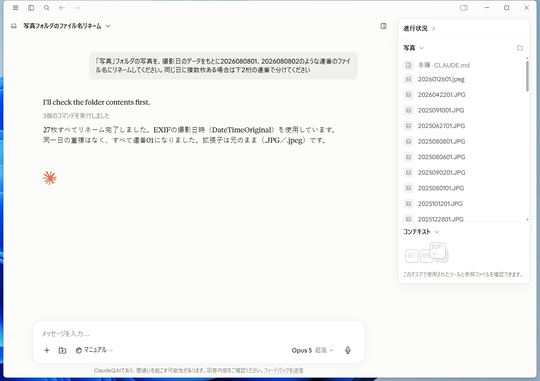Add attachment with the plus icon
Screen dimensions: 540x381
[x=47, y=350]
